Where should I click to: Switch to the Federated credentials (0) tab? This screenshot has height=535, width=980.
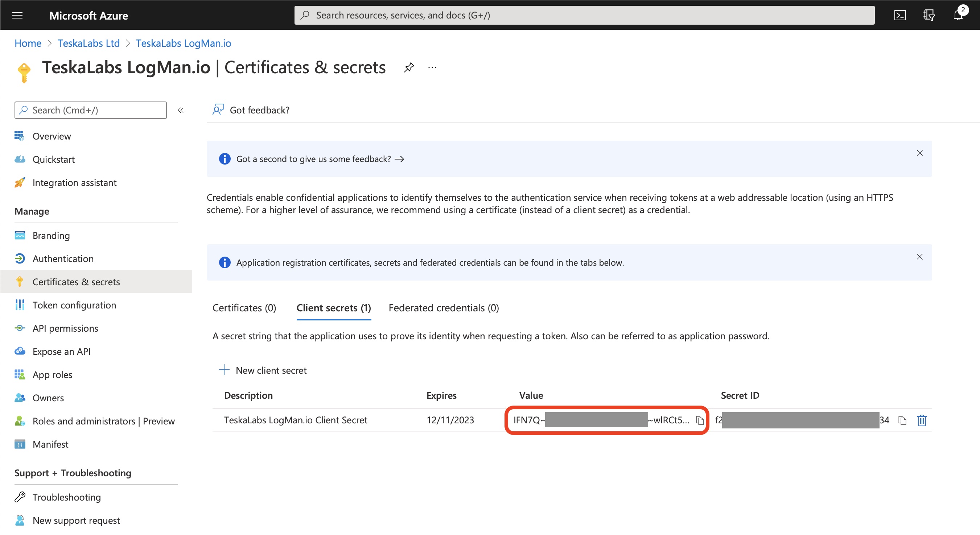point(444,308)
